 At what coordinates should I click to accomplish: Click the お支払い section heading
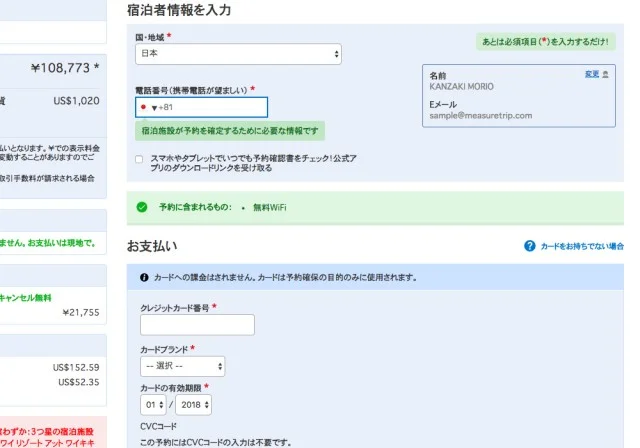[152, 246]
